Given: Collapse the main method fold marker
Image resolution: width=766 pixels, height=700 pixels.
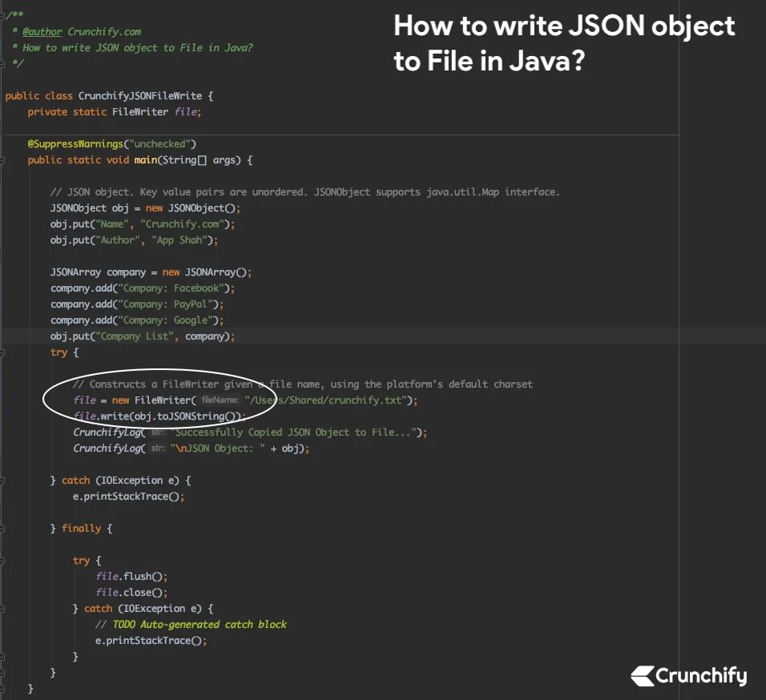Looking at the screenshot, I should click(2, 160).
